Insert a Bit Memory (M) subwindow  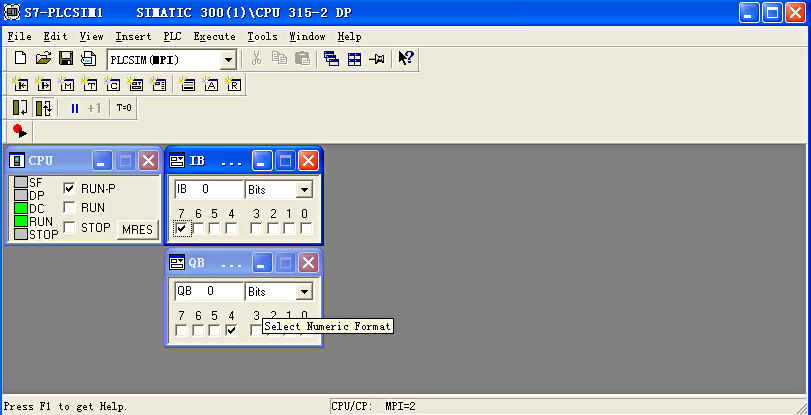(66, 84)
